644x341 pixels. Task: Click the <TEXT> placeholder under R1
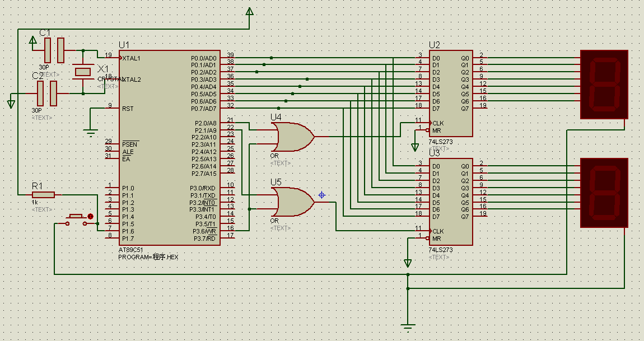[x=42, y=209]
